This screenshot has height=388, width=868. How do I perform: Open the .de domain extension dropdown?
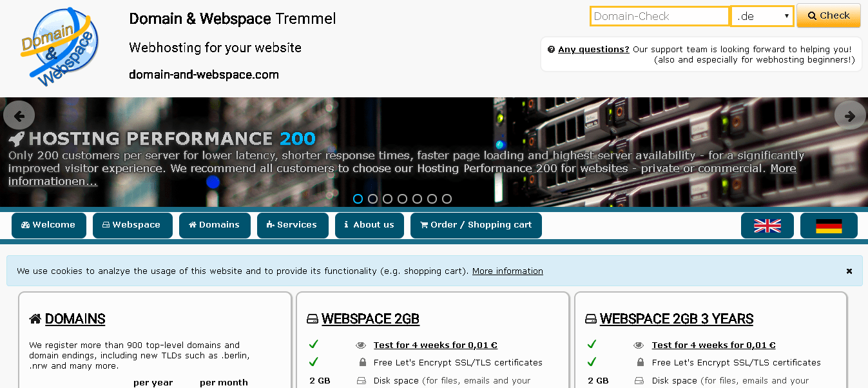tap(762, 16)
